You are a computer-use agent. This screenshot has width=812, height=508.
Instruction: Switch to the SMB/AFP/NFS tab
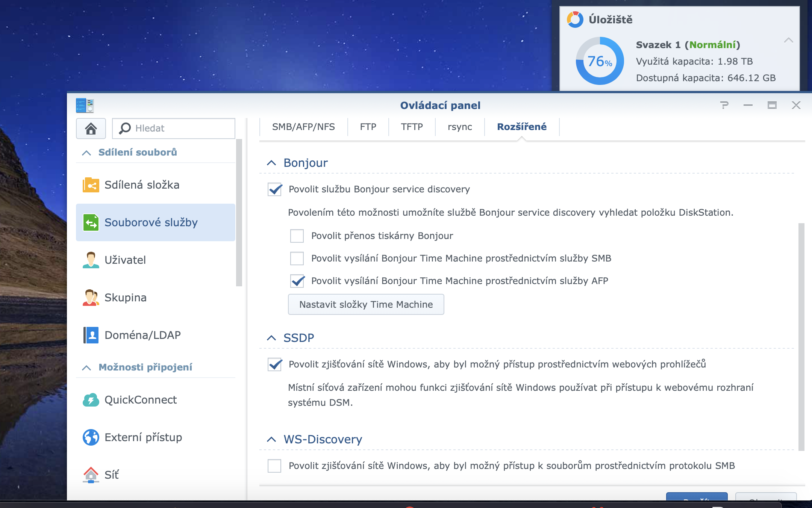pos(303,127)
